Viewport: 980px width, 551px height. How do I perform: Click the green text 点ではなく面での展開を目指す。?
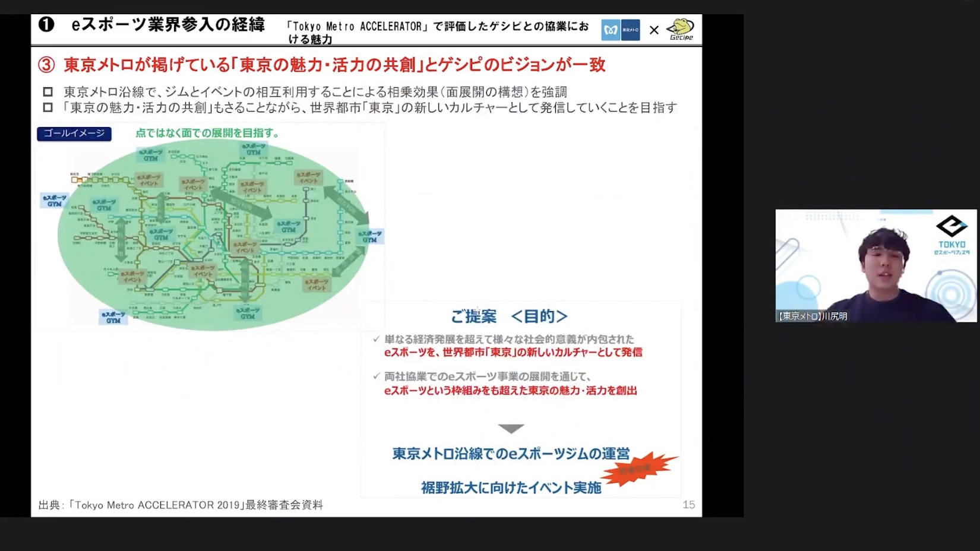(x=207, y=133)
